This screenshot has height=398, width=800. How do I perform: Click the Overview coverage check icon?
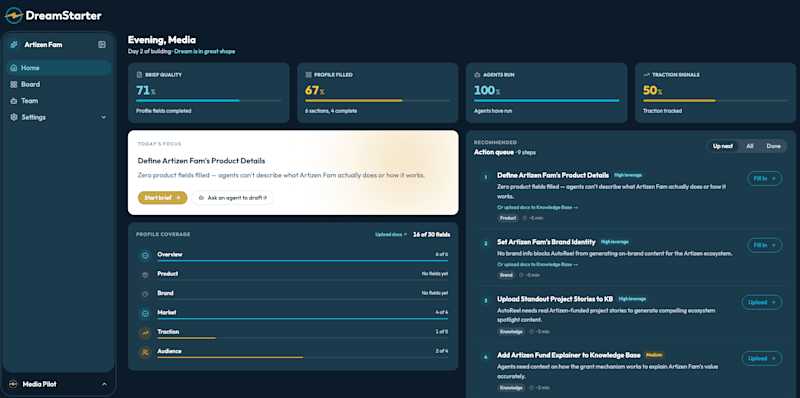pyautogui.click(x=145, y=255)
